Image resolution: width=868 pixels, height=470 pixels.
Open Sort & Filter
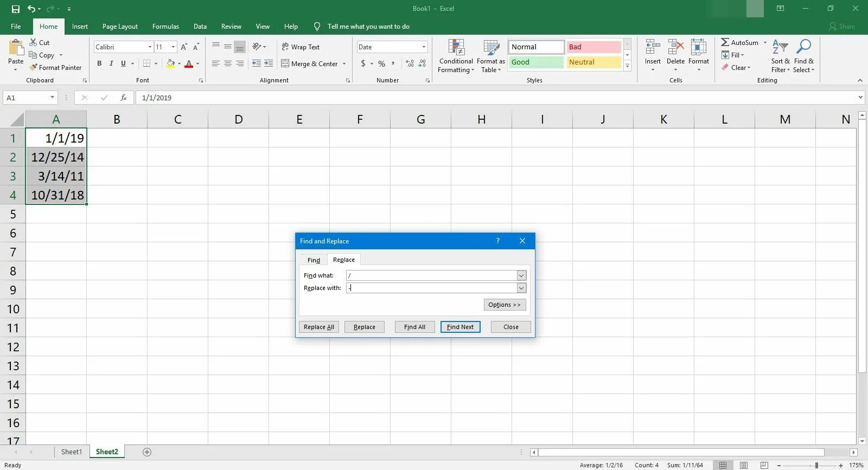point(780,56)
